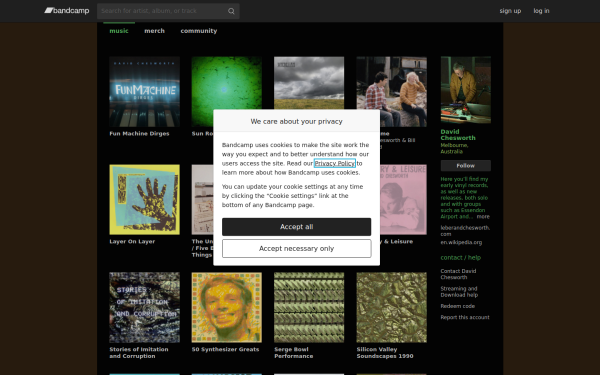Open the Fun Machine Dirges album cover

(144, 91)
